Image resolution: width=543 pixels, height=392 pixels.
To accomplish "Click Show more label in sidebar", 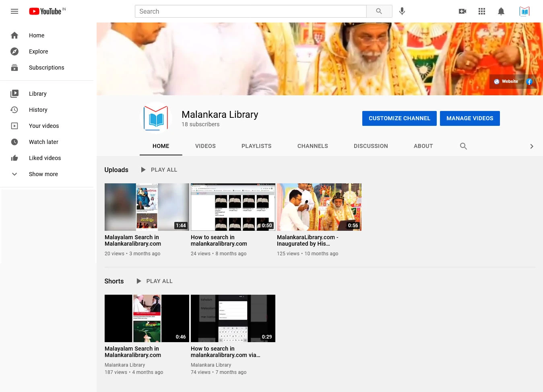I will (x=43, y=174).
